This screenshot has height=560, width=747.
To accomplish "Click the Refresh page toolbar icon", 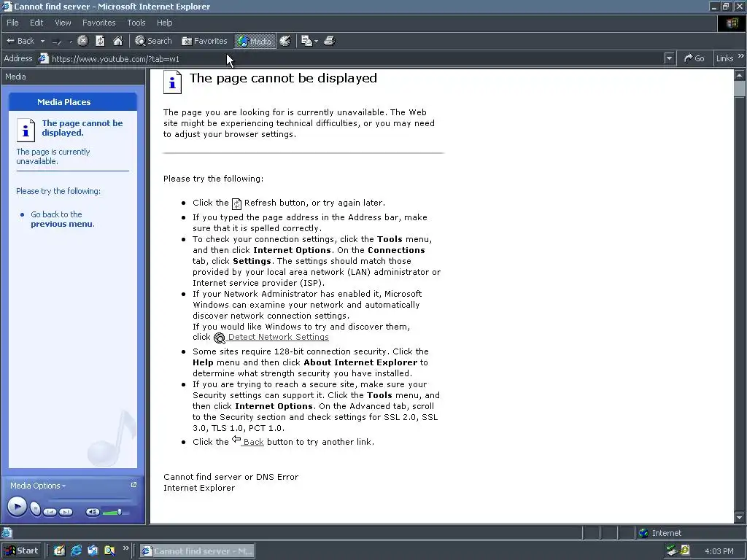I will (x=100, y=41).
